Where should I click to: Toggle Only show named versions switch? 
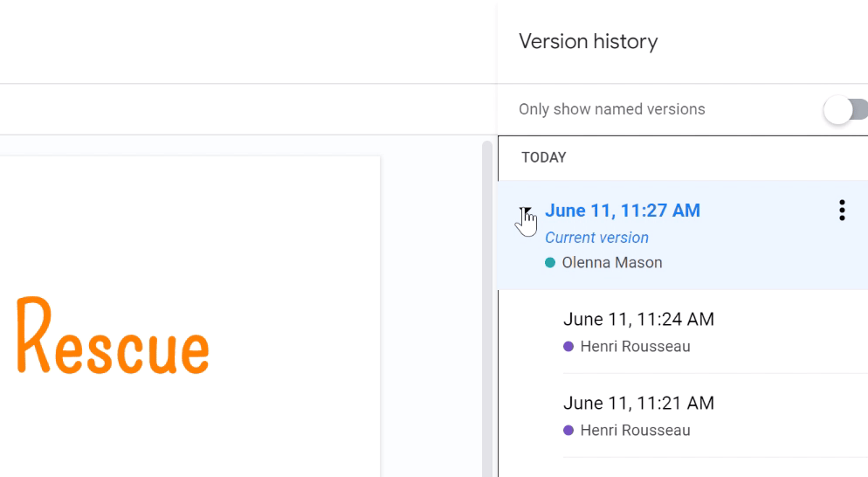point(844,110)
